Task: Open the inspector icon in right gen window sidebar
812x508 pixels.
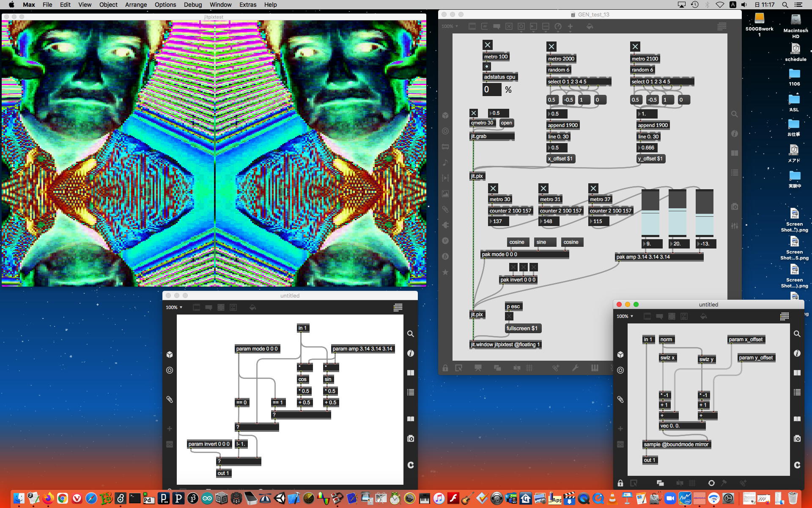Action: click(797, 353)
